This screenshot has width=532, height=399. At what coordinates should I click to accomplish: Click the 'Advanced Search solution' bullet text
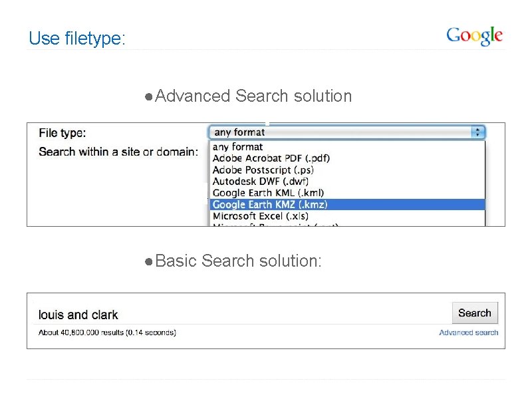253,96
